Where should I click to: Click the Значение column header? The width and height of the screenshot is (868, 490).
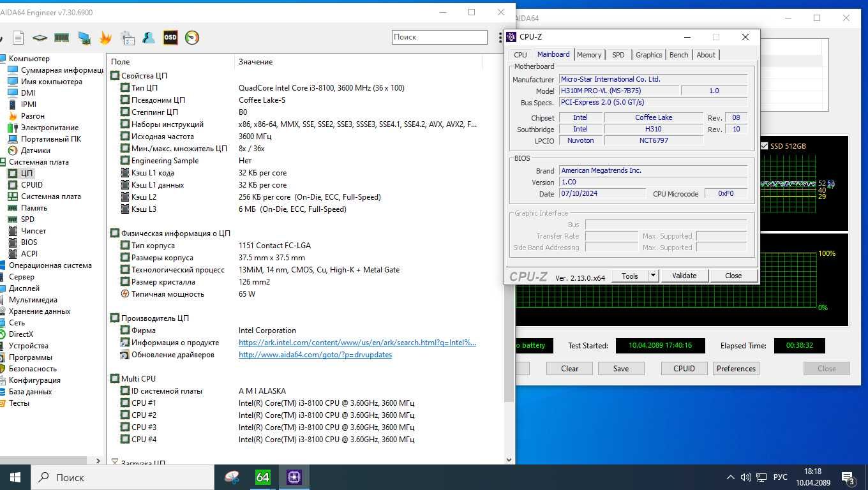pyautogui.click(x=359, y=62)
